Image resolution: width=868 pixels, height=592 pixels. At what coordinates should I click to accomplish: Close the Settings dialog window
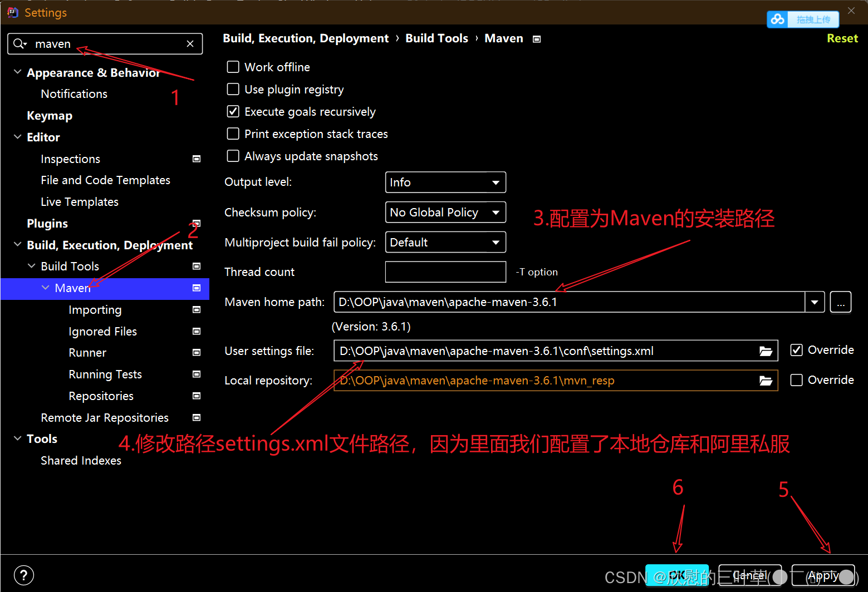click(851, 11)
